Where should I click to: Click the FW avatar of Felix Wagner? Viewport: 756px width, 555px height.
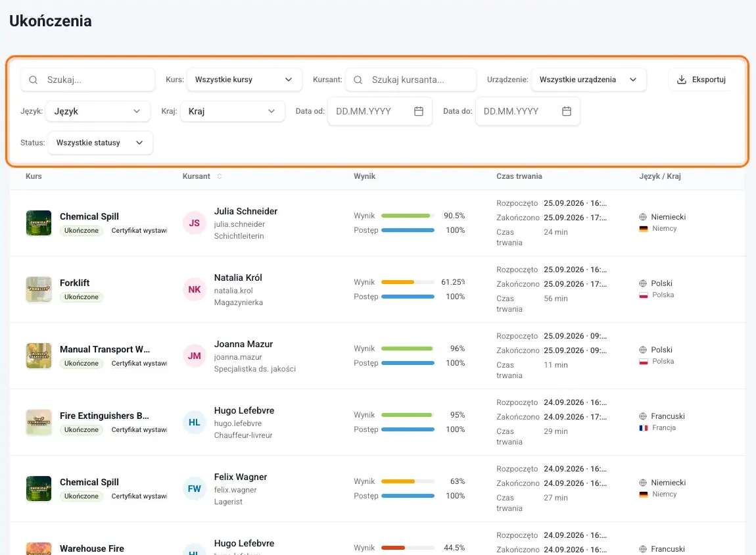(x=195, y=489)
